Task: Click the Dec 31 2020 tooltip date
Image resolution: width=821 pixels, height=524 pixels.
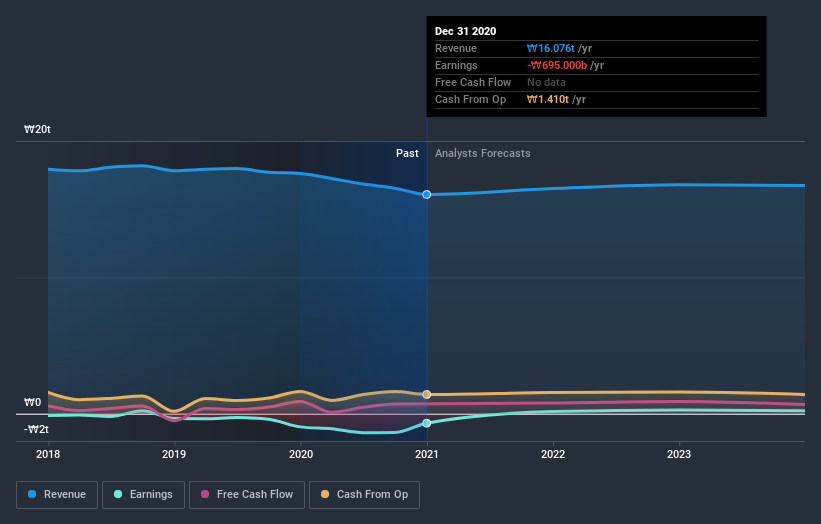Action: click(x=465, y=31)
